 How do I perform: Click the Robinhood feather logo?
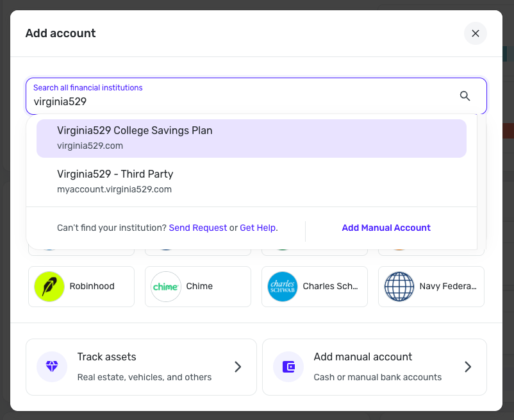click(x=49, y=287)
